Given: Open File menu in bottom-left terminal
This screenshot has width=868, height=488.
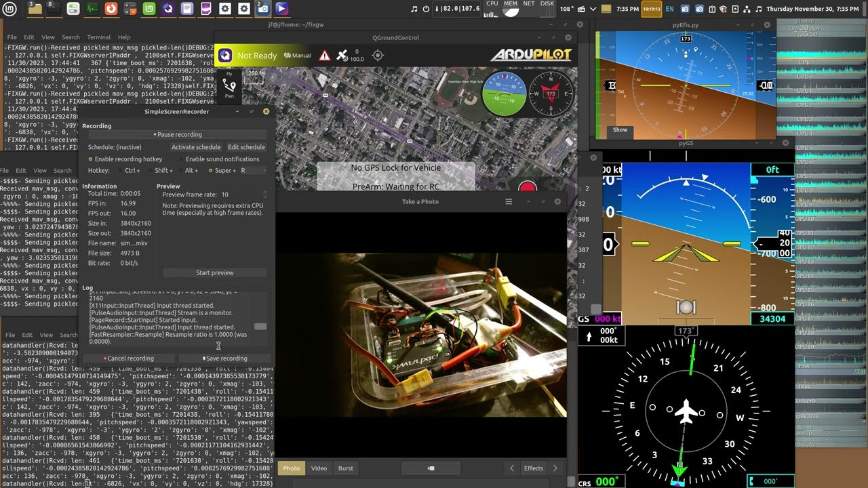Looking at the screenshot, I should click(x=10, y=335).
